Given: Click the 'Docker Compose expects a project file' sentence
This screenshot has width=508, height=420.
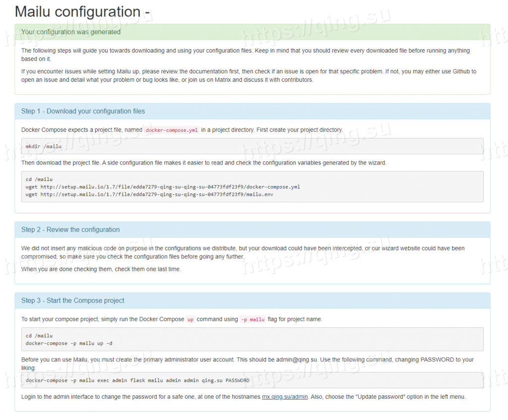Looking at the screenshot, I should (x=182, y=130).
